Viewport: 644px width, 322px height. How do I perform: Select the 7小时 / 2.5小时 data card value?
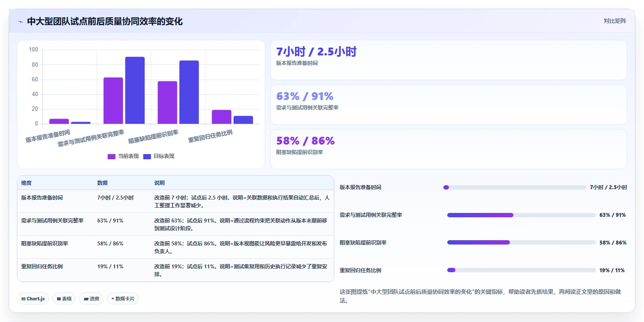(x=316, y=52)
